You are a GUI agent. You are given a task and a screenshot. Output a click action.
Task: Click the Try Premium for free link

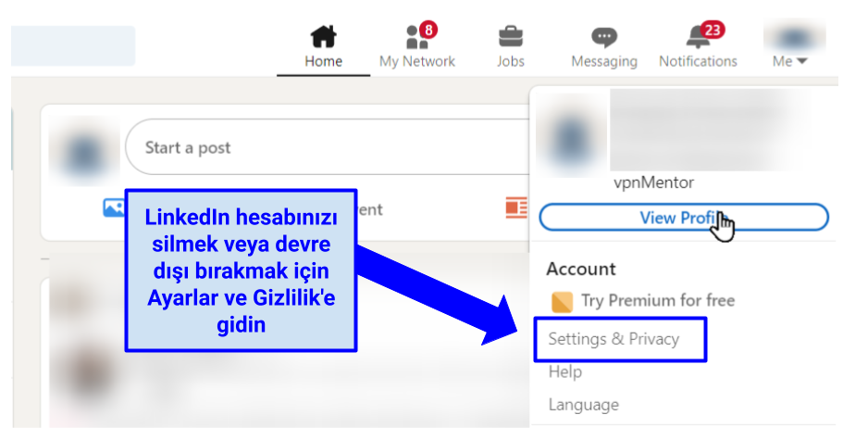tap(658, 300)
